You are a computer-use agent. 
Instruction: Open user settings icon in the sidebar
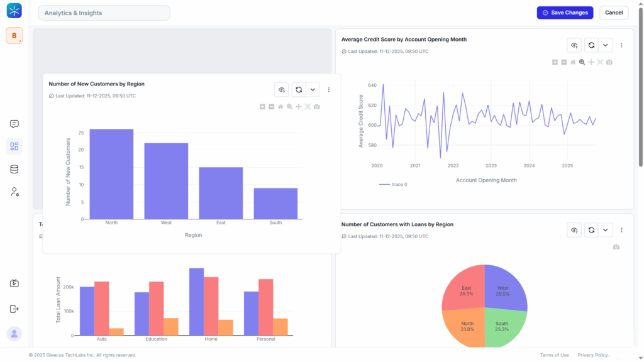pyautogui.click(x=14, y=192)
